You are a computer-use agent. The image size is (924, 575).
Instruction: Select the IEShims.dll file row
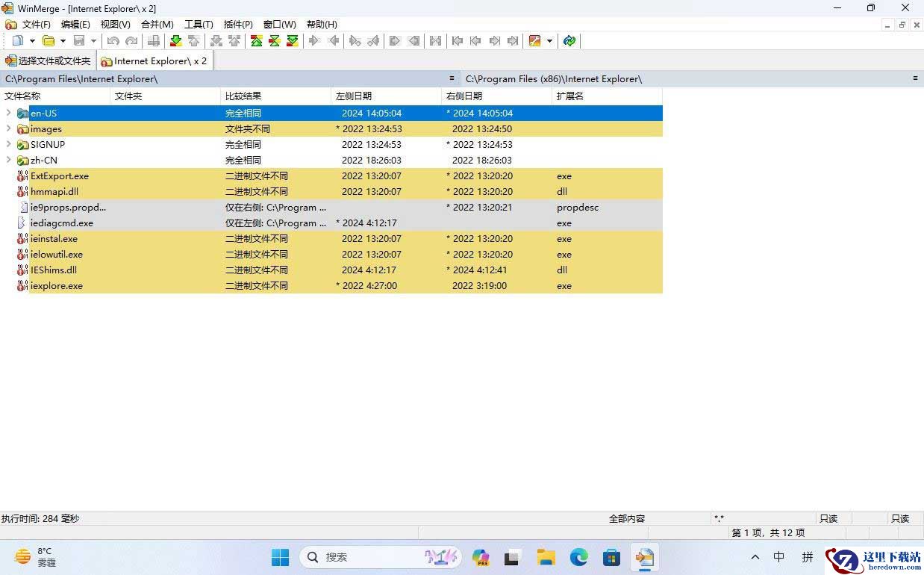click(331, 270)
